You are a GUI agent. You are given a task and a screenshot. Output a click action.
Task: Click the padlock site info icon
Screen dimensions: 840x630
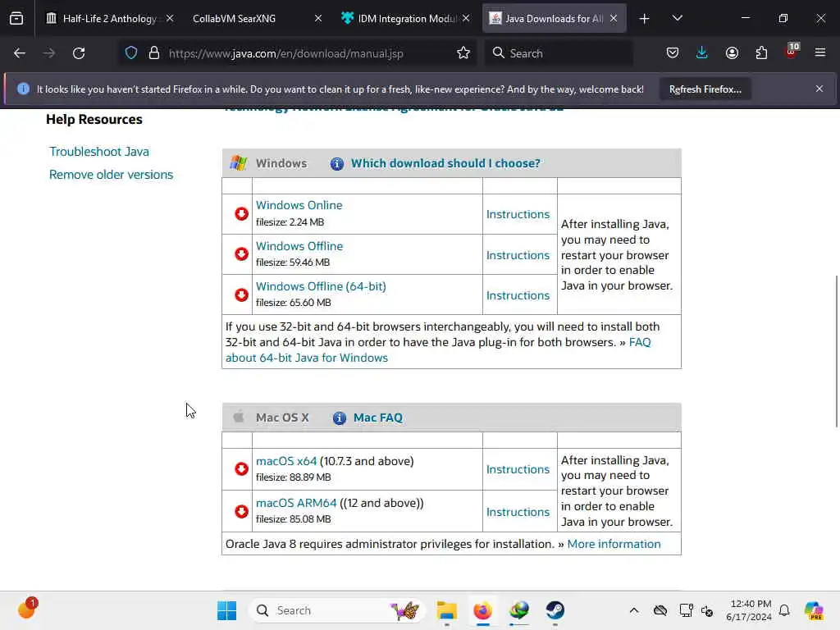154,53
